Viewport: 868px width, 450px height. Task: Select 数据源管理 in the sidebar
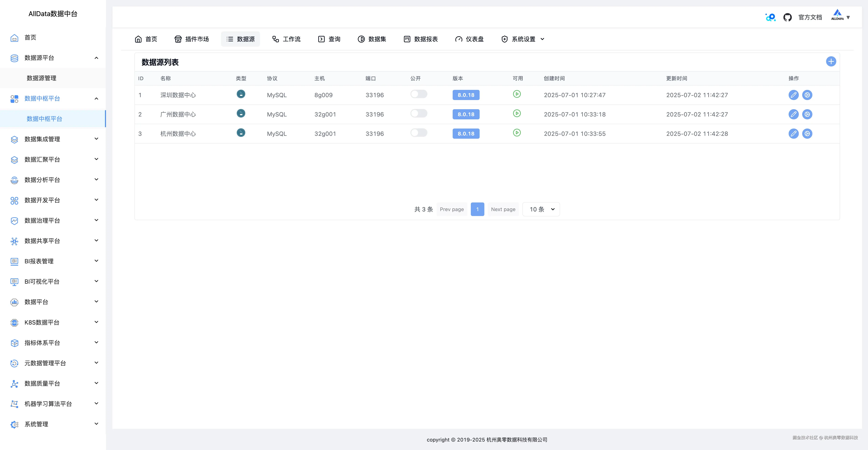41,78
